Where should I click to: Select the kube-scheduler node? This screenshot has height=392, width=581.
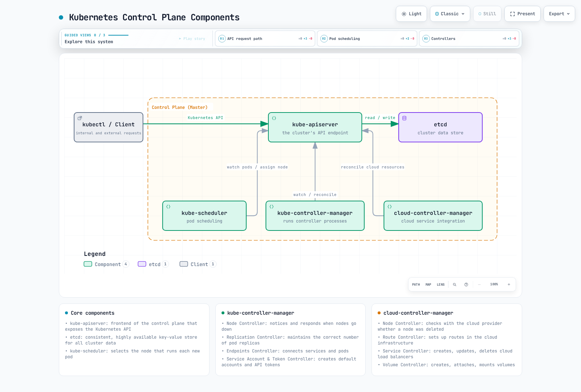coord(204,216)
